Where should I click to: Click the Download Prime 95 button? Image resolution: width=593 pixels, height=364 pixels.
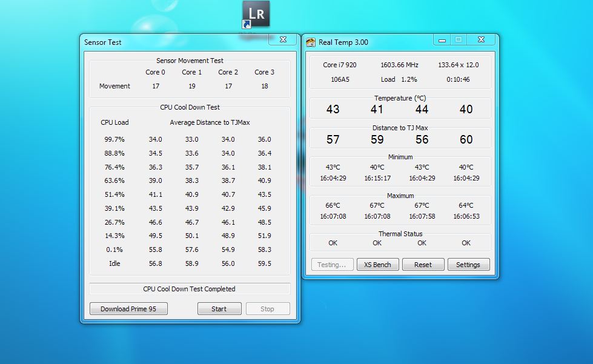pos(128,309)
